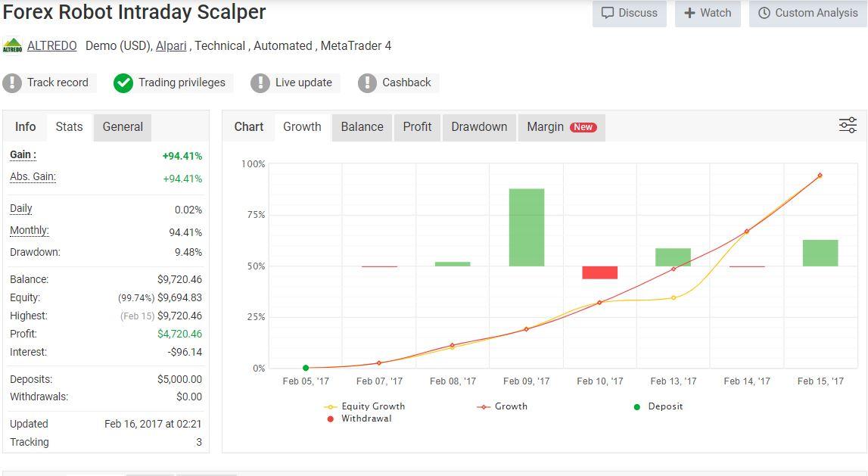The image size is (868, 476).
Task: Switch to the General tab
Action: 123,127
